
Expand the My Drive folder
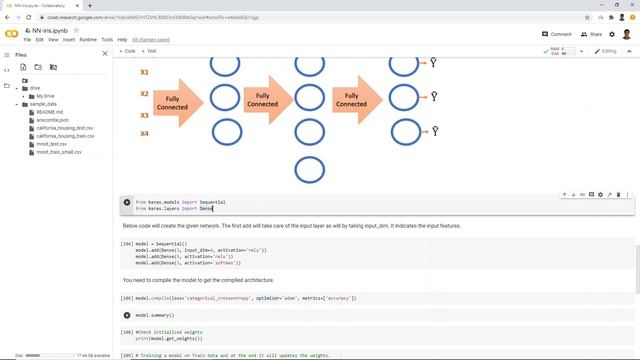point(23,96)
